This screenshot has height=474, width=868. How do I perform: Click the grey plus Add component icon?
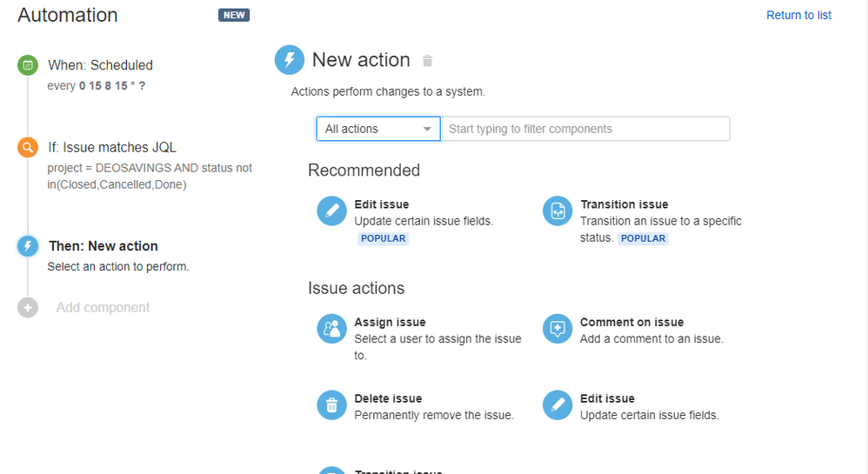tap(28, 307)
